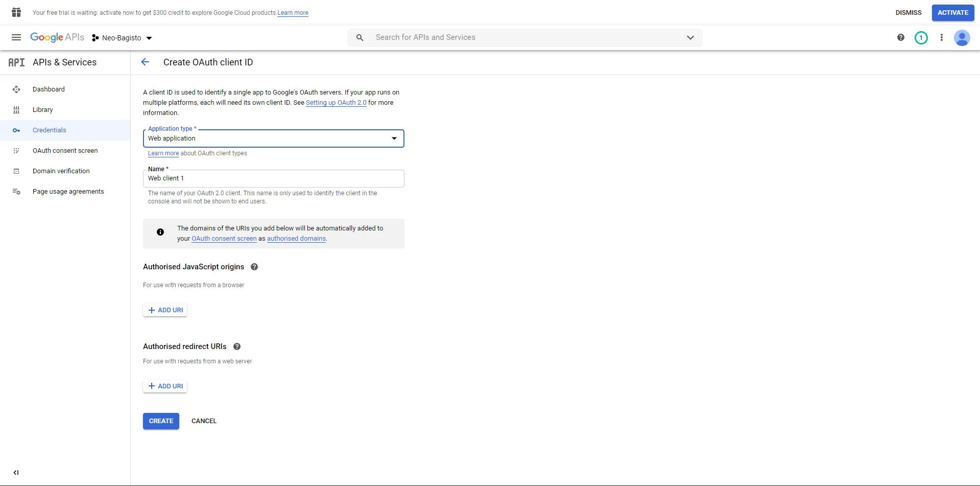This screenshot has width=980, height=486.
Task: Open the three-dot more options menu
Action: point(941,37)
